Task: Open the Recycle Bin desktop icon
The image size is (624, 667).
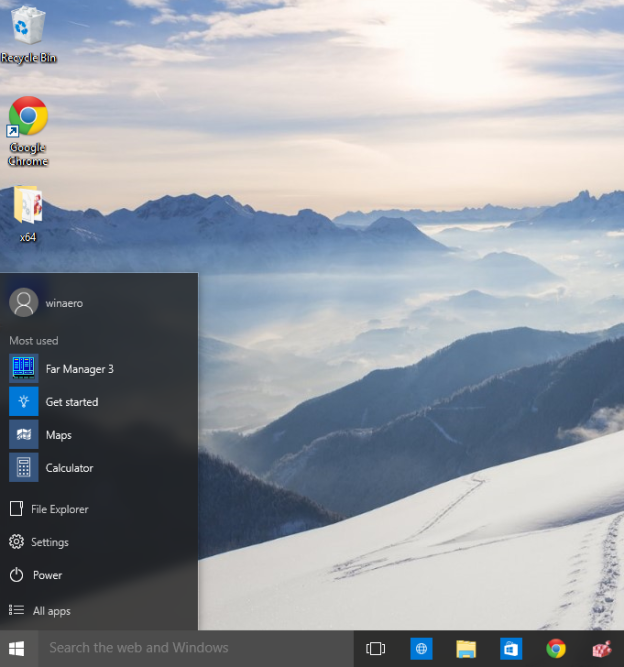Action: [27, 28]
